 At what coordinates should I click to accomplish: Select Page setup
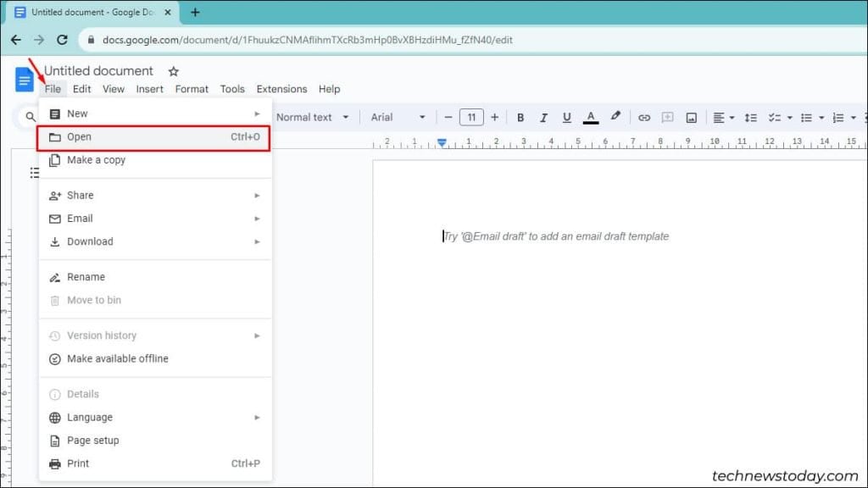[155, 441]
